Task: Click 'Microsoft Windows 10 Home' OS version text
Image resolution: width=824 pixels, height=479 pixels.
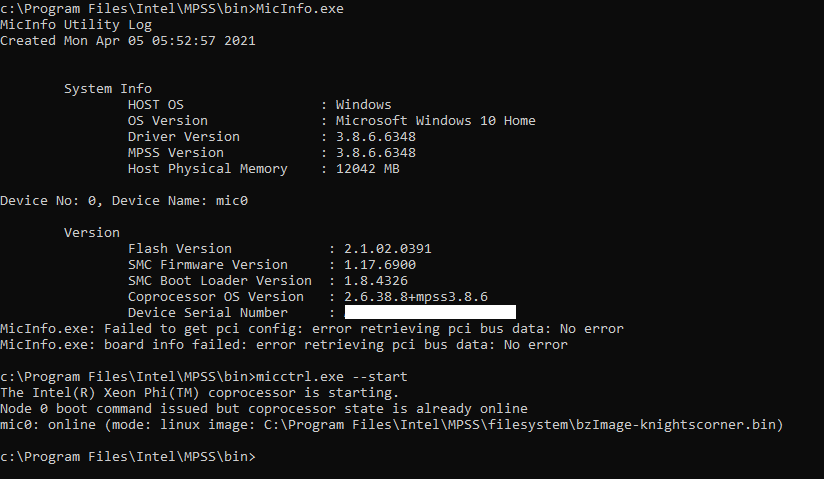Action: tap(436, 121)
